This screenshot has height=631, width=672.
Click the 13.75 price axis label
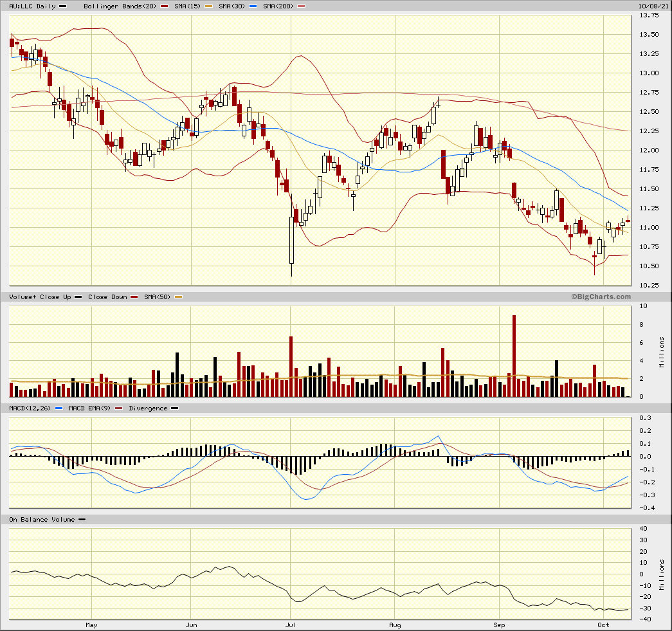pyautogui.click(x=649, y=15)
